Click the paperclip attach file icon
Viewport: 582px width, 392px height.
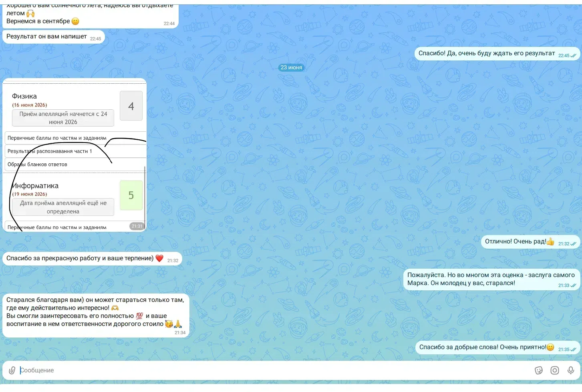pos(12,370)
